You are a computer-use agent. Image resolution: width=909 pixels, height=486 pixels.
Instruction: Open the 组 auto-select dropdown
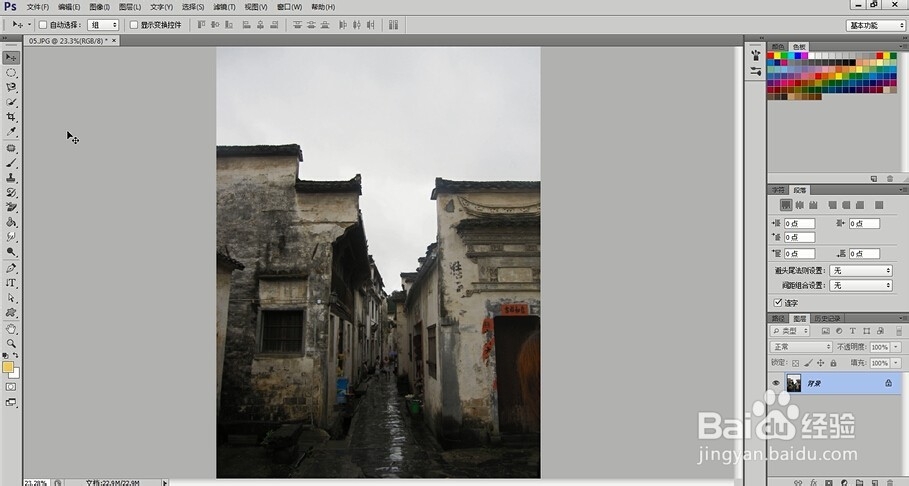(103, 25)
